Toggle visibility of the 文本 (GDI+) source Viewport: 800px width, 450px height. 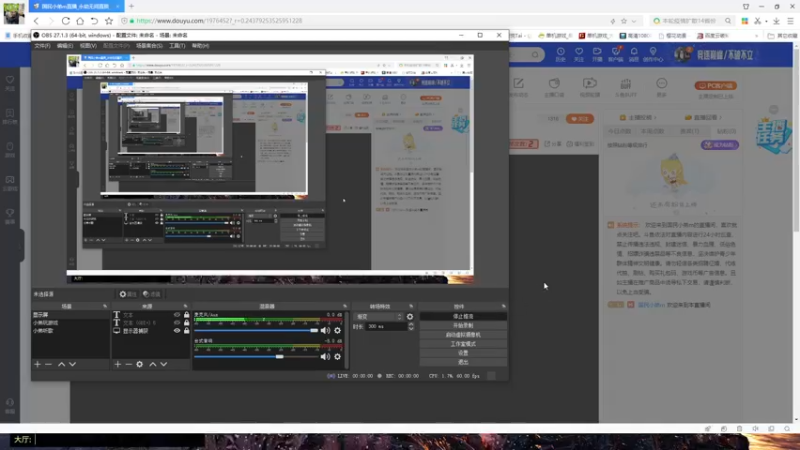pos(177,323)
